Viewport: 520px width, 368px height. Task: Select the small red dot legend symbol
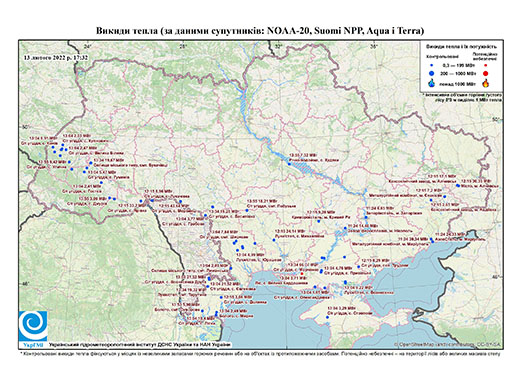tap(485, 65)
